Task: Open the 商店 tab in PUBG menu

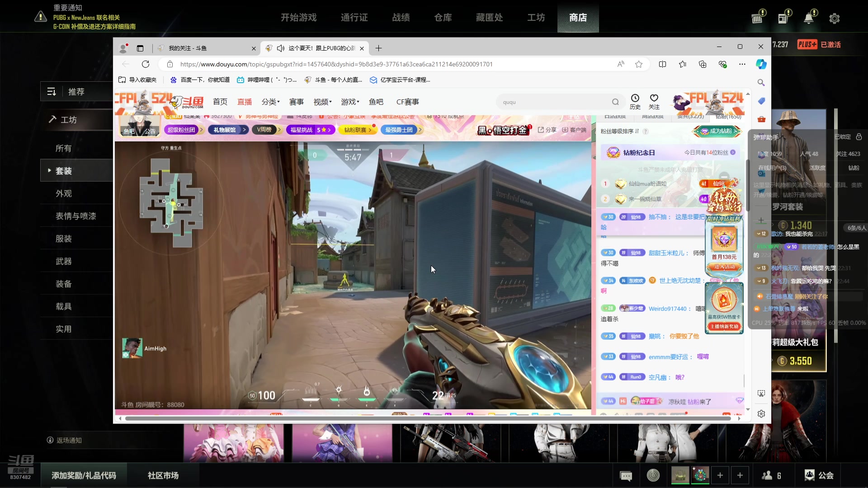Action: [578, 17]
